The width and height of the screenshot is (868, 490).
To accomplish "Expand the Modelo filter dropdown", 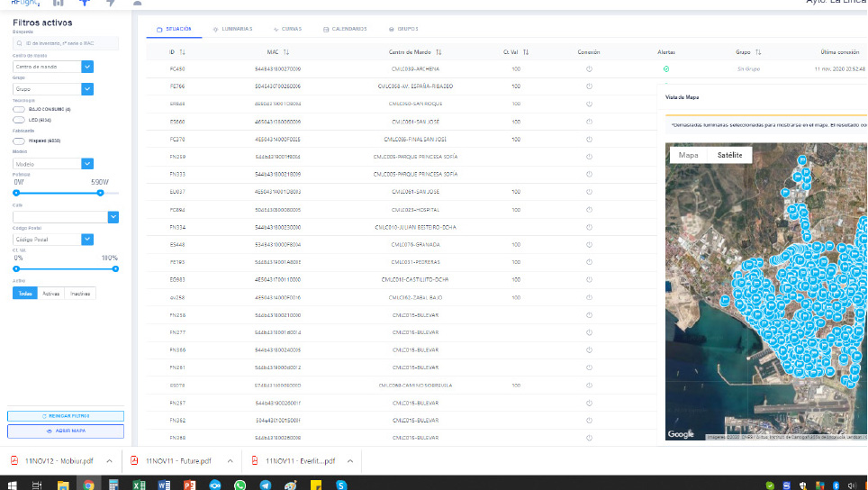I will coord(87,164).
